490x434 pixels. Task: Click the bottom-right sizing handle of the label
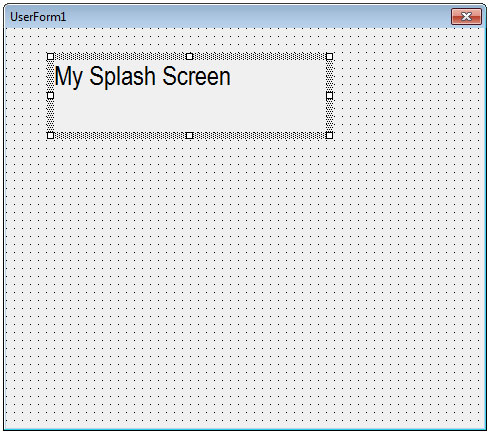[x=329, y=135]
